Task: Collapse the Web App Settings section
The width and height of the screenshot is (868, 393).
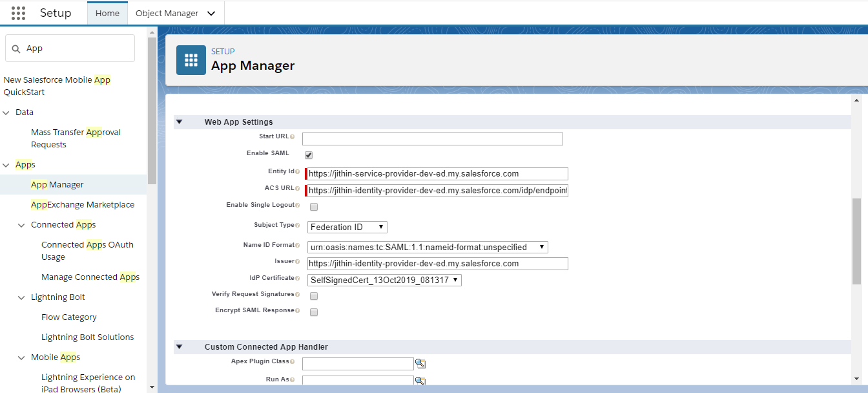Action: [x=180, y=122]
